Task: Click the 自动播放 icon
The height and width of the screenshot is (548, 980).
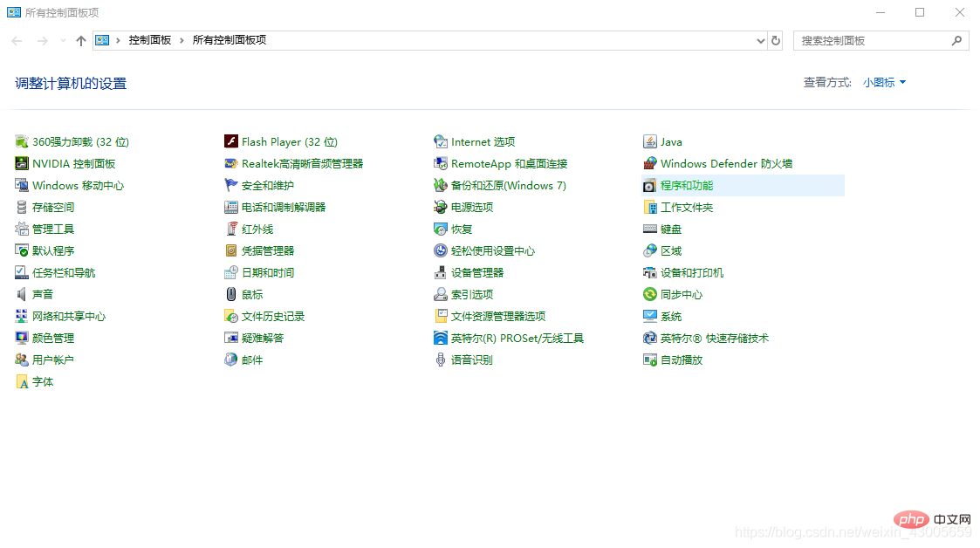Action: (x=649, y=360)
